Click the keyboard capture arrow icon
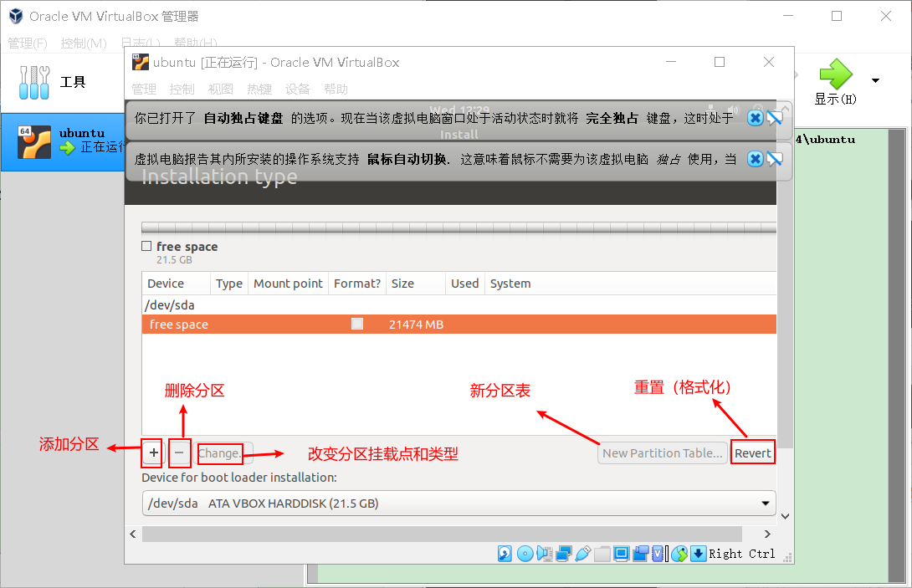 coord(699,554)
